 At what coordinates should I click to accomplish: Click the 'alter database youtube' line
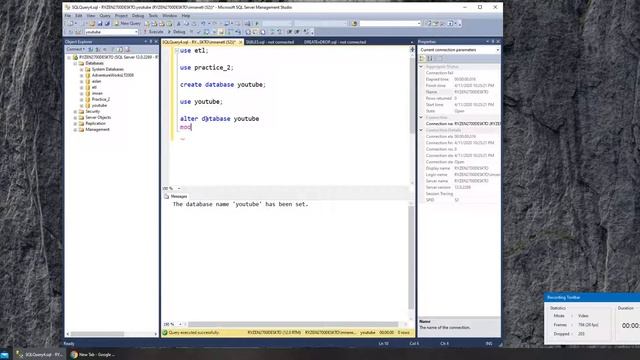[220, 119]
